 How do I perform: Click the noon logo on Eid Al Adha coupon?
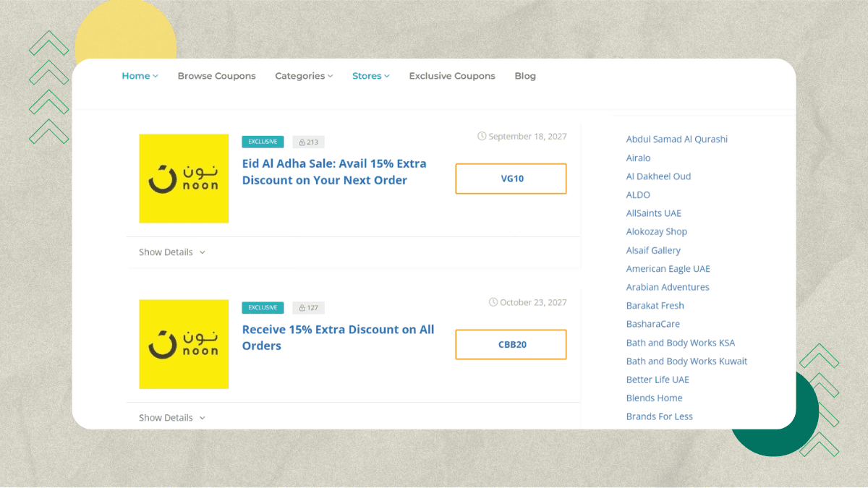point(184,179)
